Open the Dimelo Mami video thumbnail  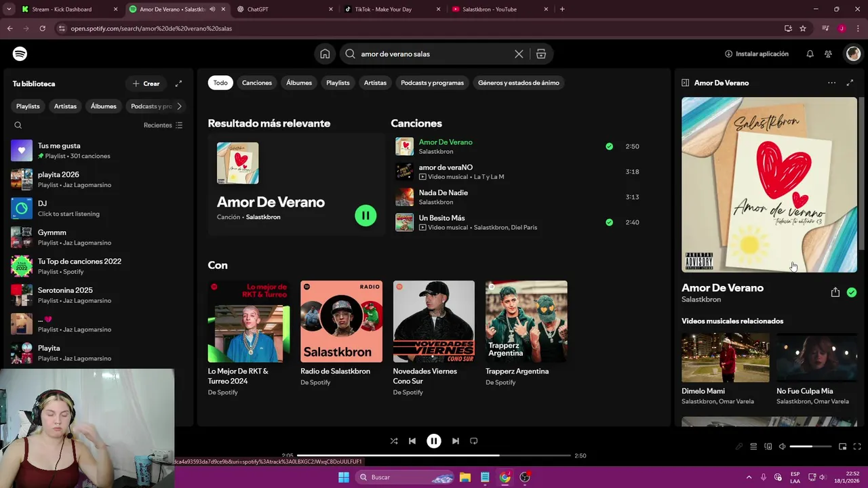click(726, 357)
